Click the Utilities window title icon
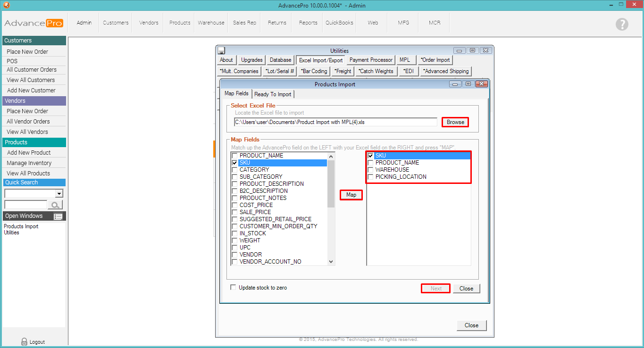The width and height of the screenshot is (644, 348). click(221, 50)
